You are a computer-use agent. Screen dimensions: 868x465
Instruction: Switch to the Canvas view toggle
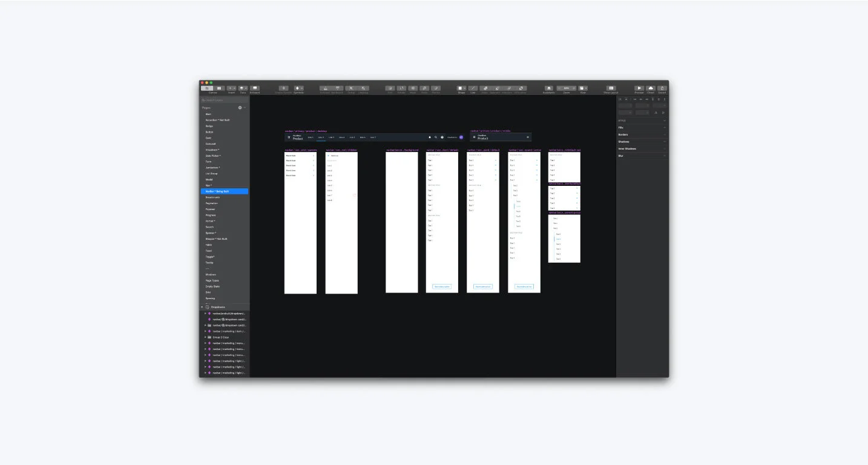tap(207, 88)
